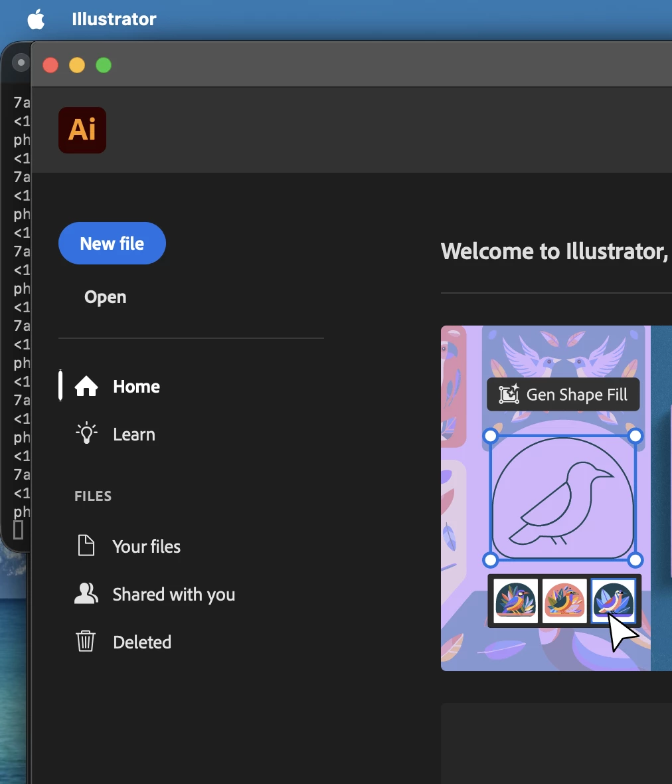This screenshot has height=784, width=672.
Task: Click the highlighted third bird variation thumbnail
Action: pos(613,601)
